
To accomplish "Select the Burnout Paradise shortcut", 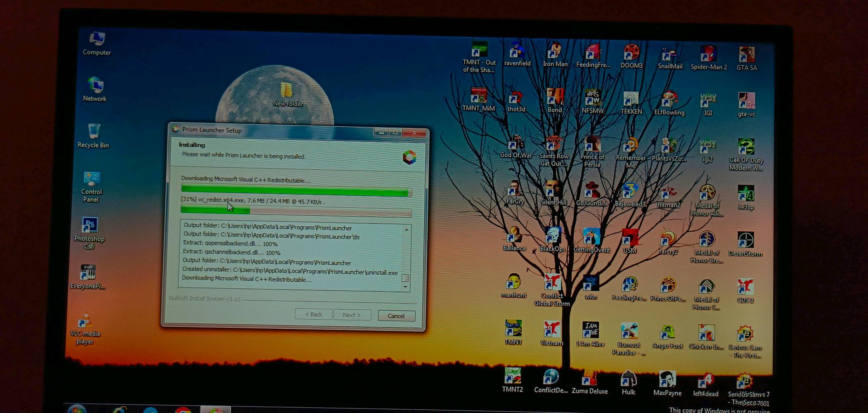I will click(629, 339).
